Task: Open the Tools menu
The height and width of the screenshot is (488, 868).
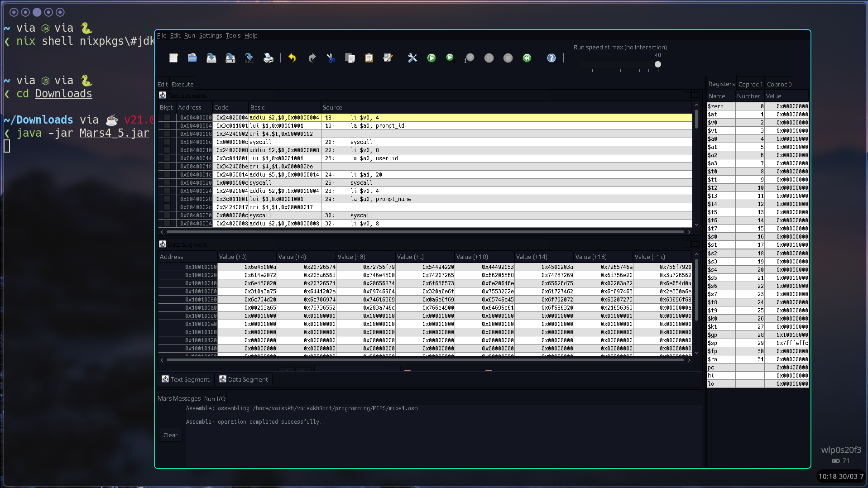Action: point(233,36)
